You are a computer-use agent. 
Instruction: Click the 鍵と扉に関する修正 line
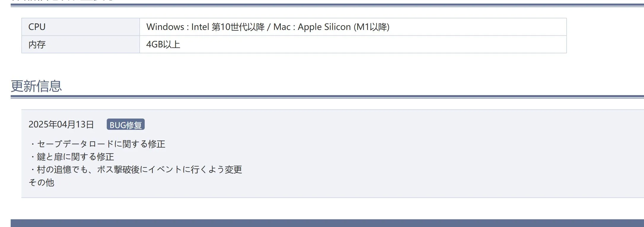71,157
